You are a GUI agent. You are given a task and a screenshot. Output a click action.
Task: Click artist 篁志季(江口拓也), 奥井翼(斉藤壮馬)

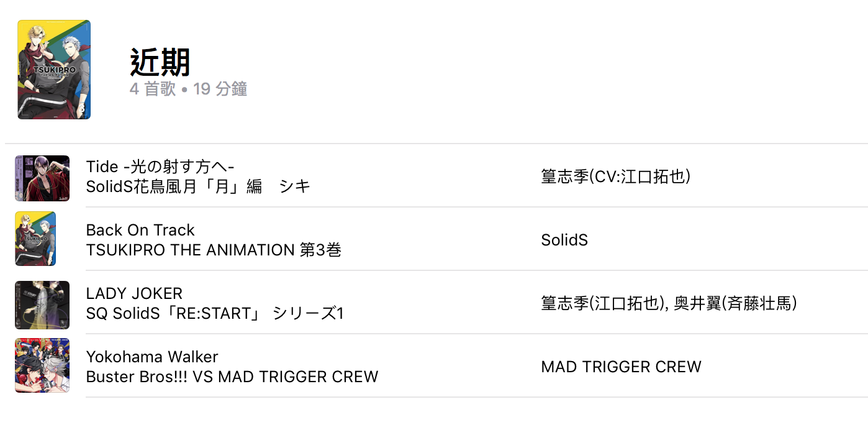tap(669, 303)
